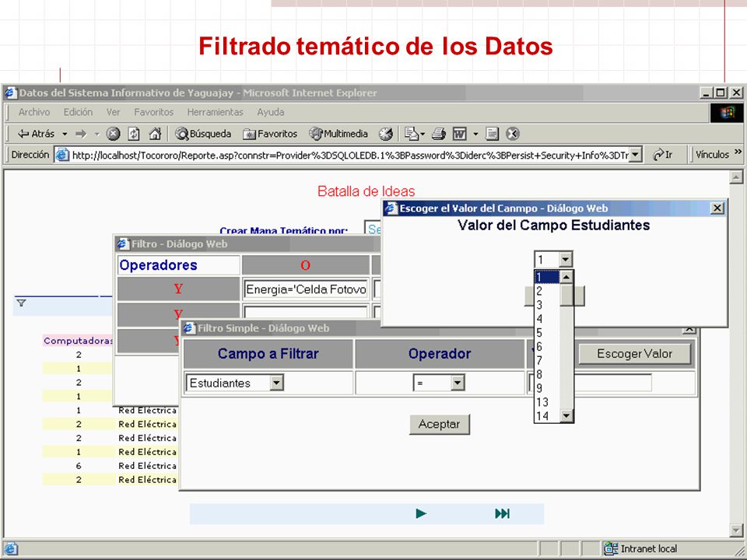Select value 13 in the dropdown list

[x=546, y=402]
